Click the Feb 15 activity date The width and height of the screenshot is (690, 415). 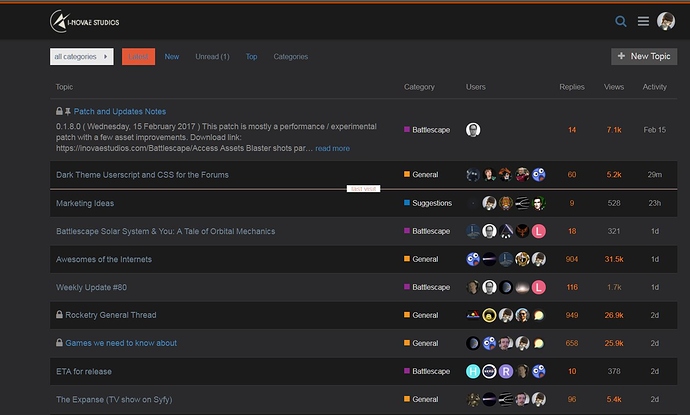pos(654,130)
